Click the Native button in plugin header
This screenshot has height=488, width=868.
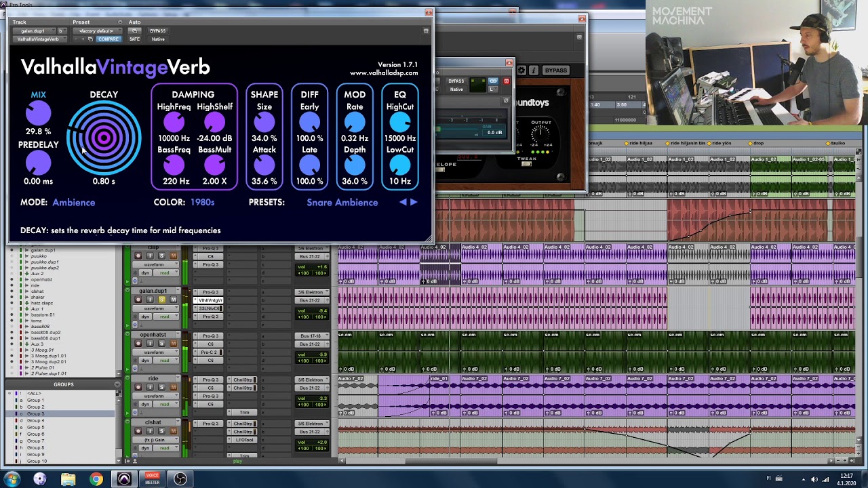(157, 39)
